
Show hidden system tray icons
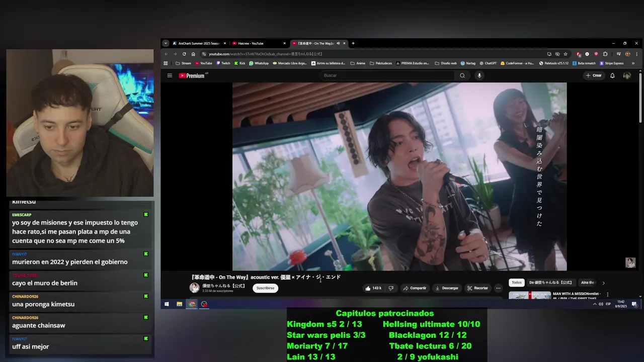[595, 304]
